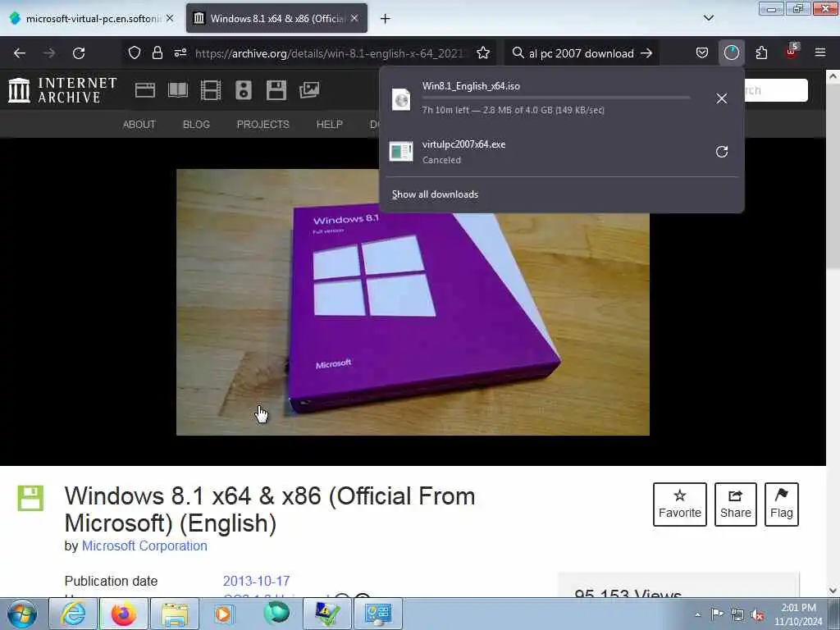Reload the current page
The width and height of the screenshot is (840, 630).
79,53
